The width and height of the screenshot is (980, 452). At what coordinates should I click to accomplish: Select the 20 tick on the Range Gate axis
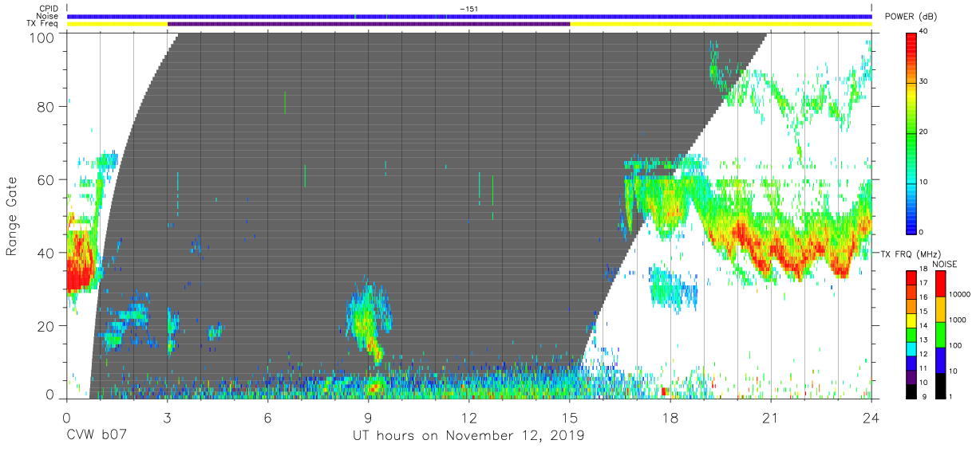tap(45, 326)
